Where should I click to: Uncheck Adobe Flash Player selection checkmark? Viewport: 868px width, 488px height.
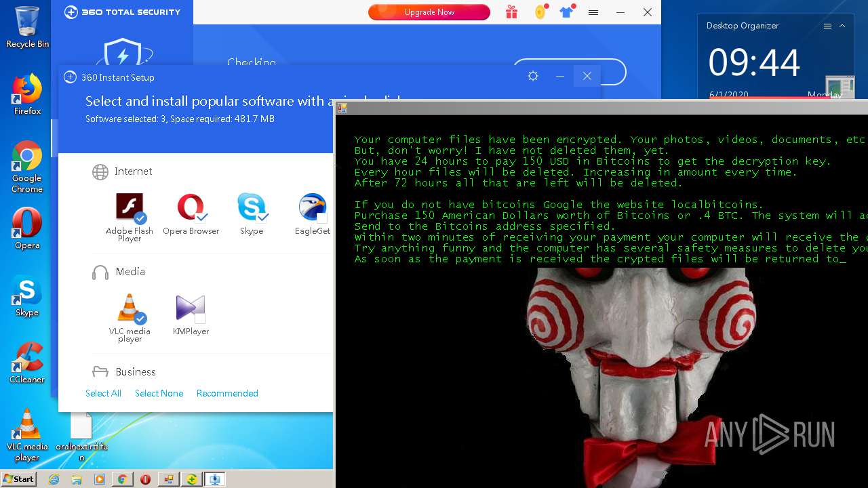click(140, 218)
